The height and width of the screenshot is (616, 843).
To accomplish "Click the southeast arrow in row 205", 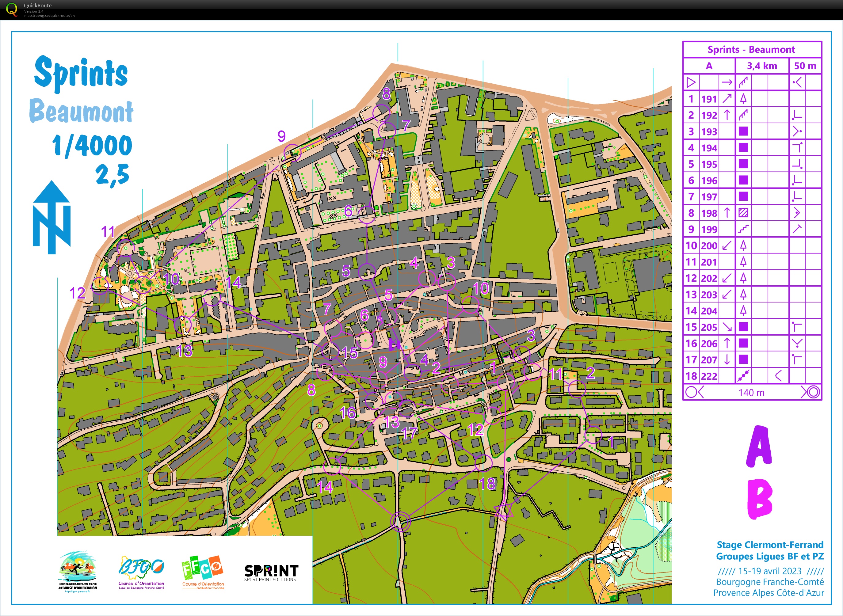I will click(x=727, y=327).
